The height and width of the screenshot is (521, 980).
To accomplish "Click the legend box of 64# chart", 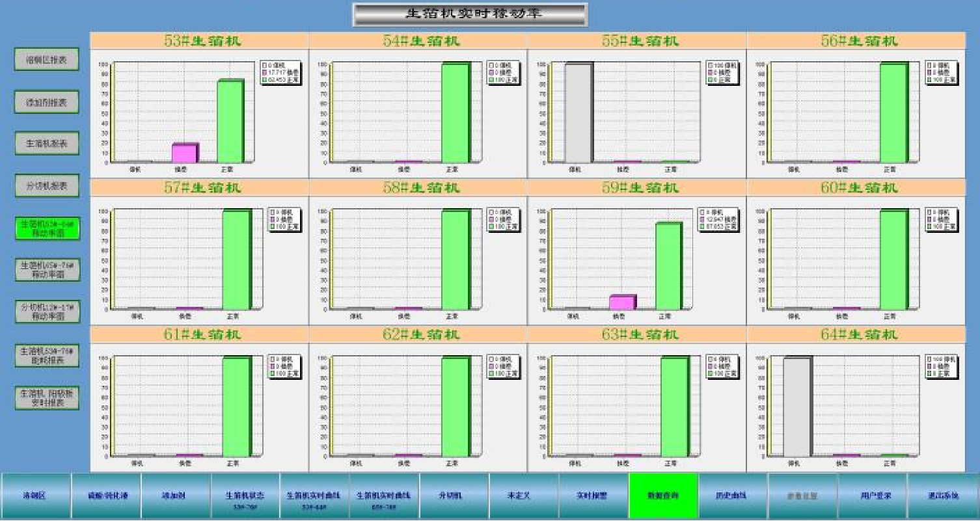I will [942, 367].
